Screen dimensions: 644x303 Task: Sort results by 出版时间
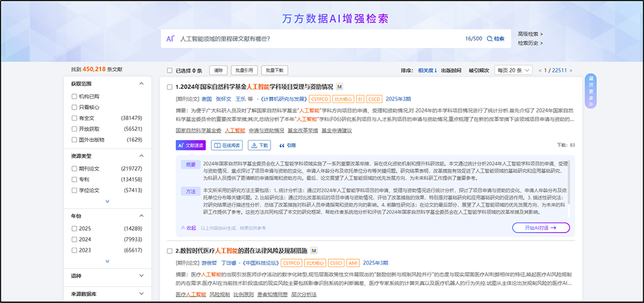(x=451, y=70)
